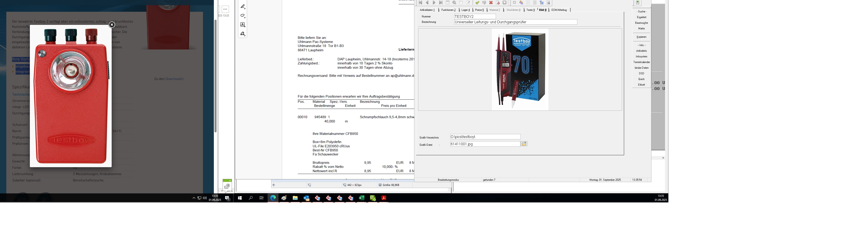Open Outlook from the taskbar
Viewport: 868px width, 244px height.
306,198
